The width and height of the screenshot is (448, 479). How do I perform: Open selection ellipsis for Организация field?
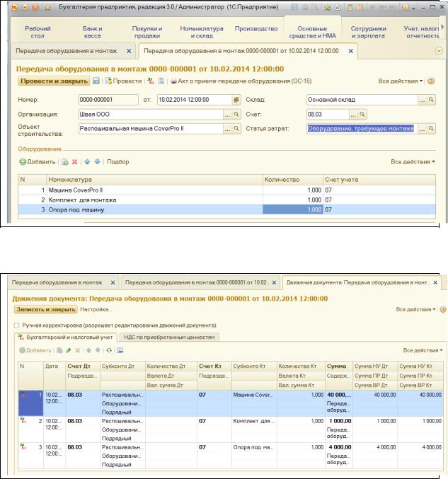click(227, 114)
